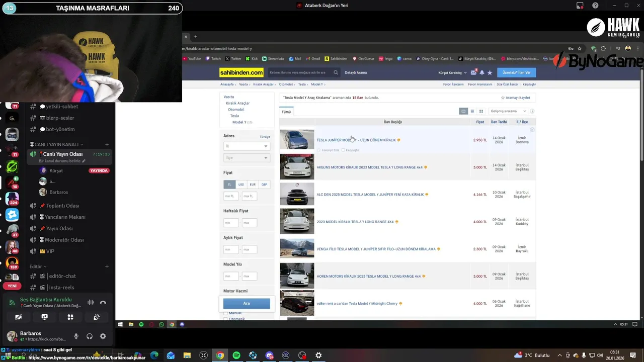Select the Tümü tab
644x362 pixels.
286,112
